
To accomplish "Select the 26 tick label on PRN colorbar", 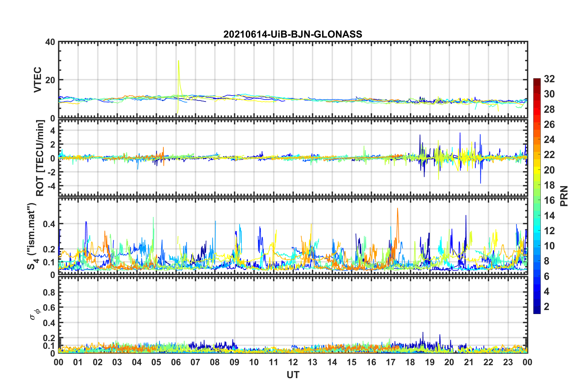I will pos(549,125).
